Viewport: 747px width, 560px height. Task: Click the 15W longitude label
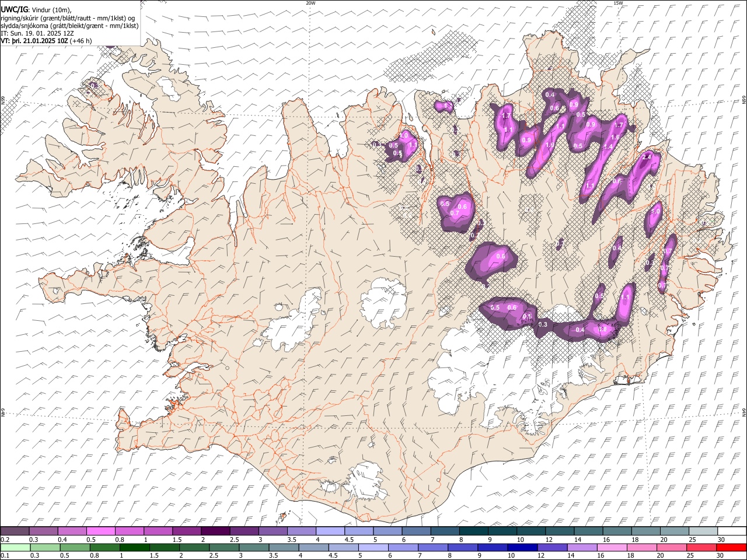coord(618,3)
